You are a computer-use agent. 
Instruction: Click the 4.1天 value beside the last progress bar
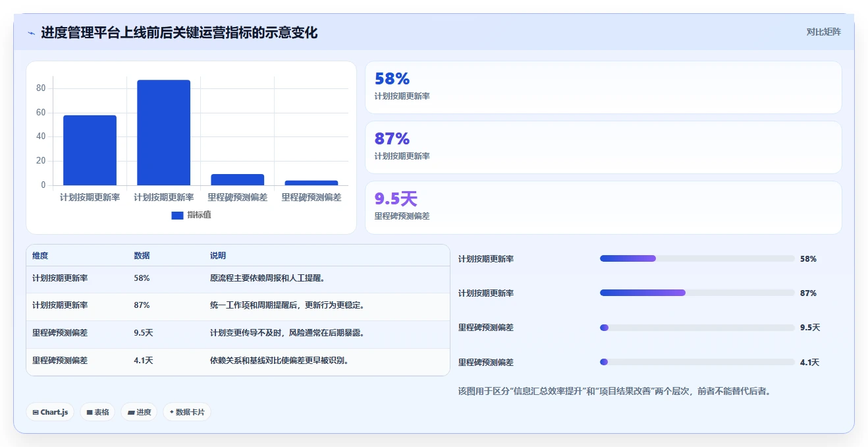click(x=809, y=363)
